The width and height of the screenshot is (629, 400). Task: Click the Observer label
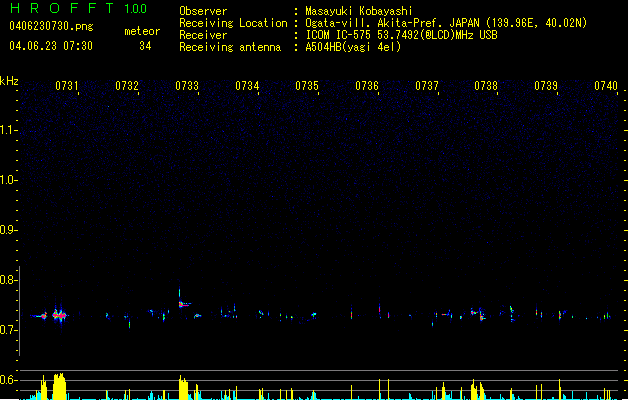pyautogui.click(x=203, y=11)
